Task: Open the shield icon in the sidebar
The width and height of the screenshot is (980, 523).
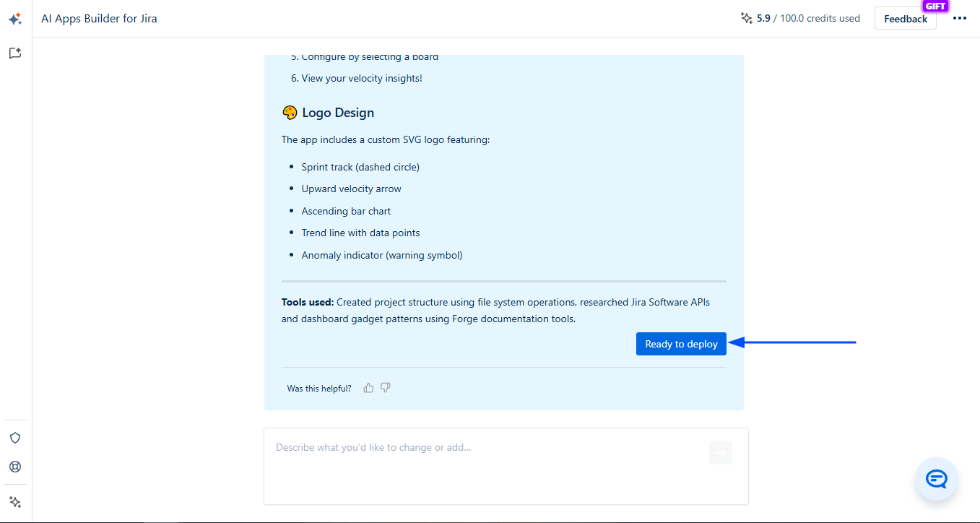Action: [x=15, y=438]
